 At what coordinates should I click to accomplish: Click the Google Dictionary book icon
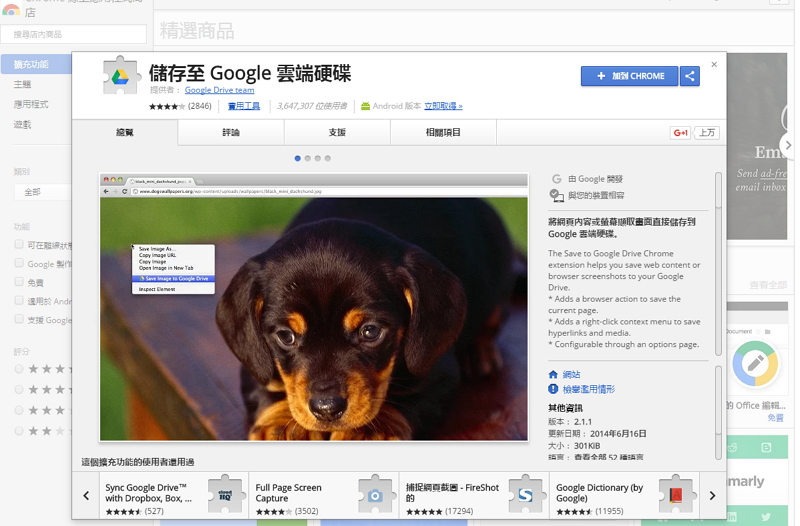(675, 494)
